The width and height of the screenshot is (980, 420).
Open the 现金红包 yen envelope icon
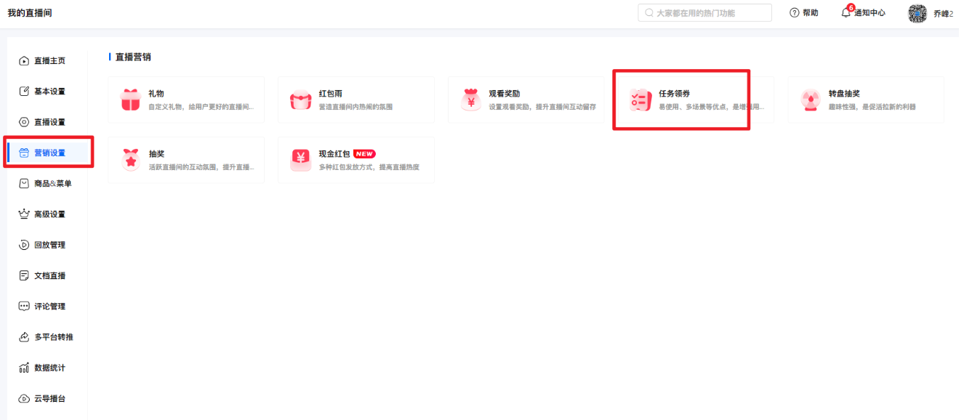click(300, 160)
